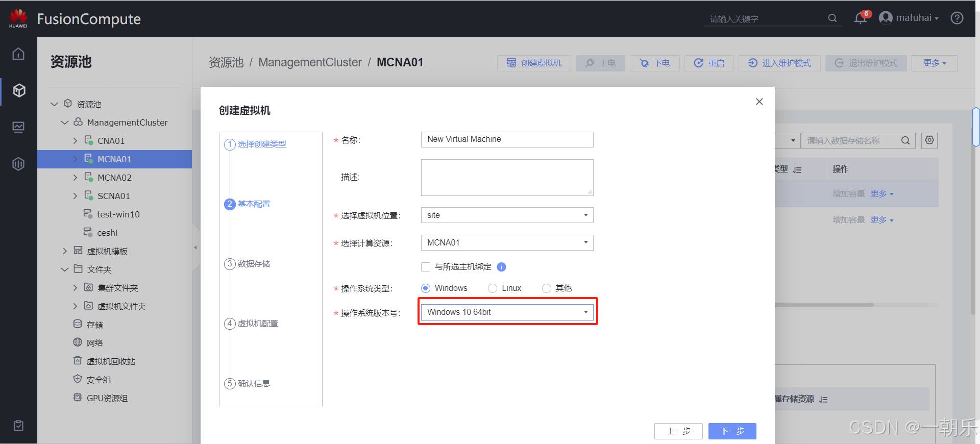Click the 虚拟机回收站 trash icon
Image resolution: width=980 pixels, height=444 pixels.
[78, 361]
